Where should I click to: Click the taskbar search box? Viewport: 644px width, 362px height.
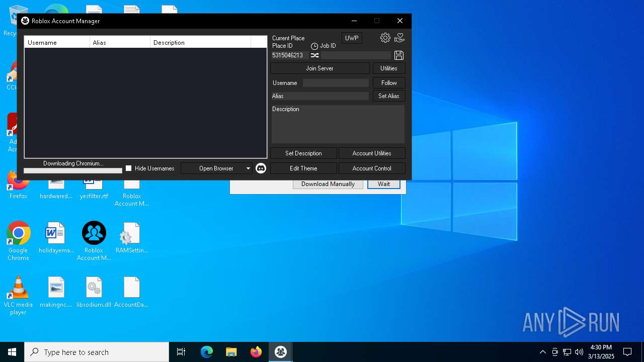[97, 352]
